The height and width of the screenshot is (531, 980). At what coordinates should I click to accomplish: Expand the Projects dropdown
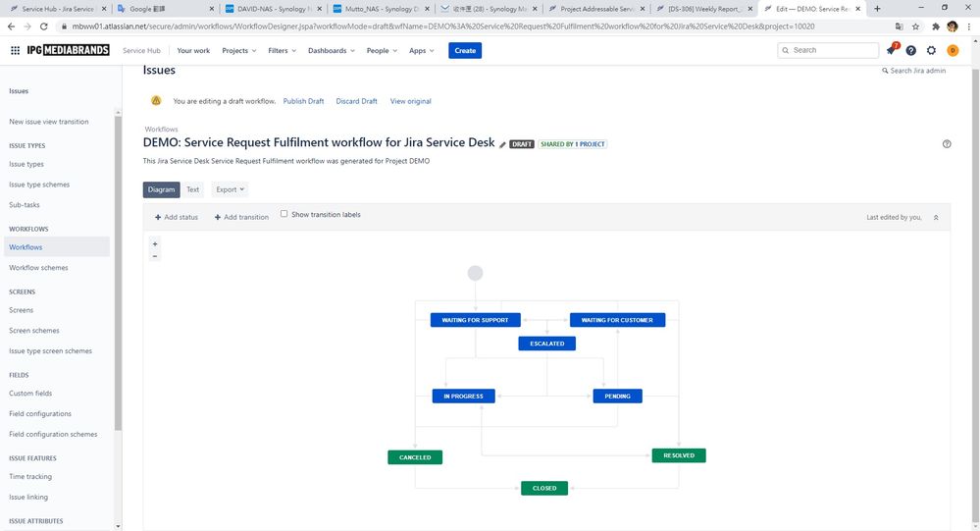coord(238,51)
